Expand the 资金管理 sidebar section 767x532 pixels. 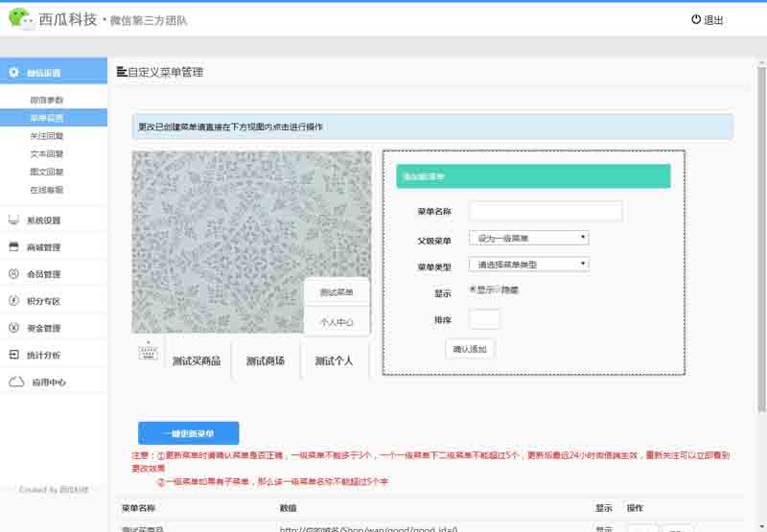point(43,328)
